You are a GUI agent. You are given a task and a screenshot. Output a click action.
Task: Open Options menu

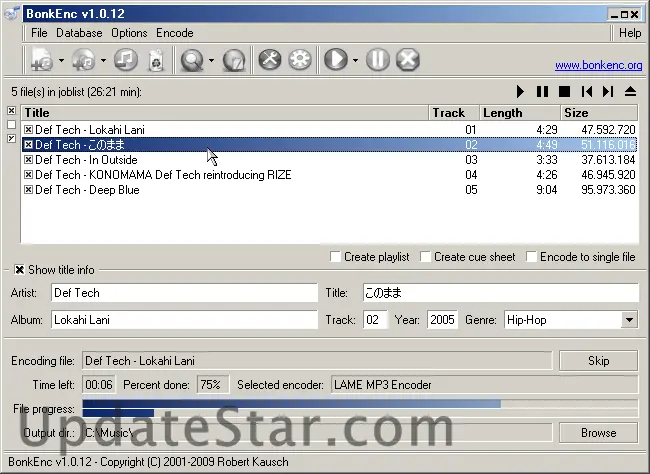[x=129, y=33]
